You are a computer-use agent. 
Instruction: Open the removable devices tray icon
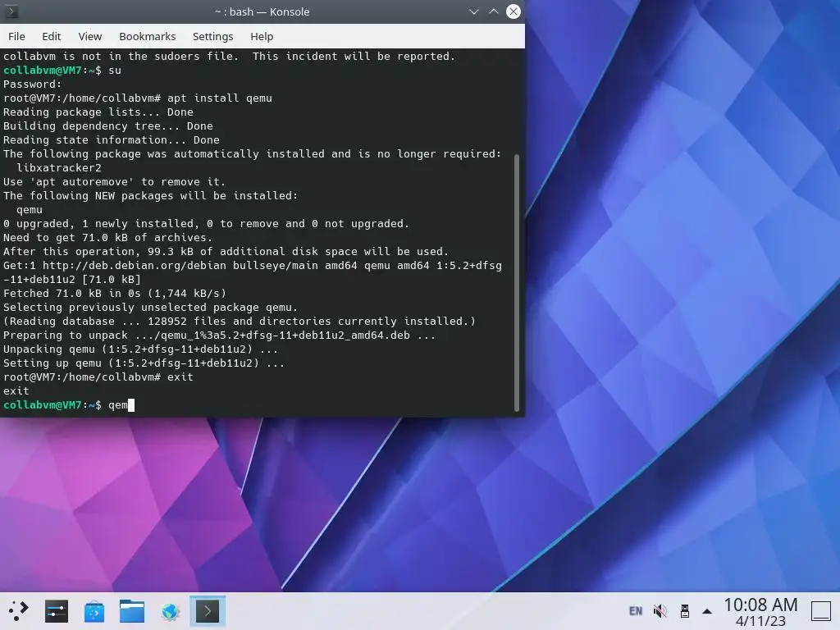pyautogui.click(x=685, y=611)
